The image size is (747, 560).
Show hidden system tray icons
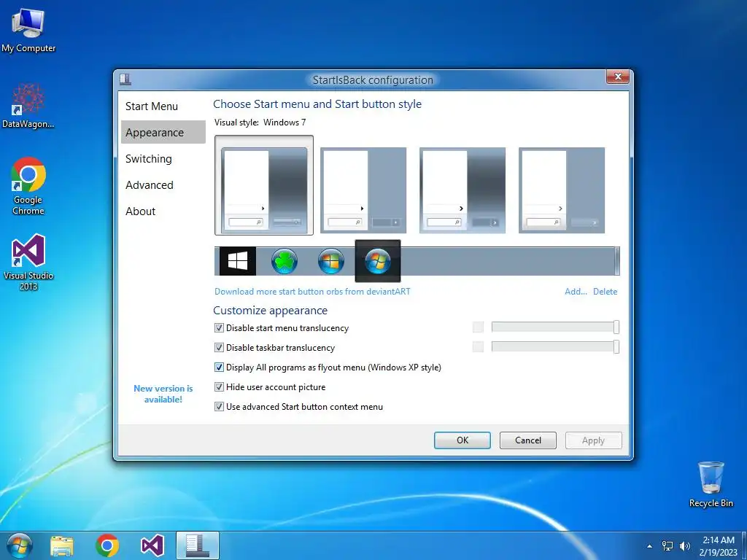coord(649,546)
